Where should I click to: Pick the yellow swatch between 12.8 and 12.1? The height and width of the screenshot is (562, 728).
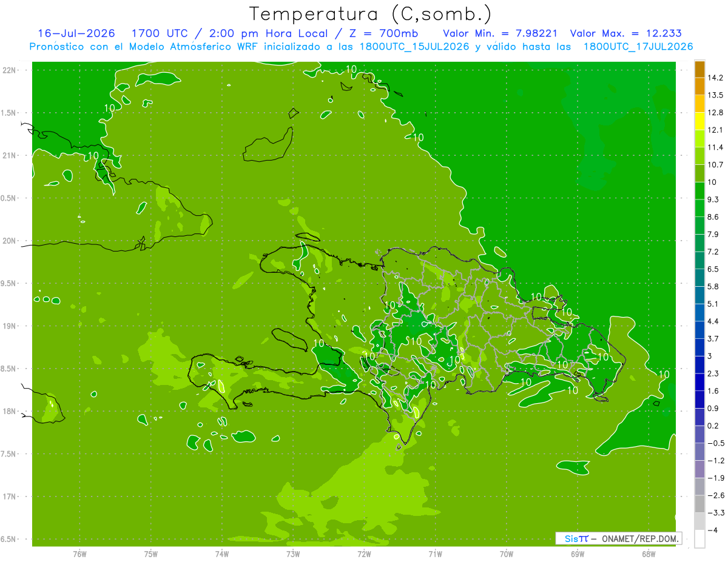pyautogui.click(x=699, y=121)
